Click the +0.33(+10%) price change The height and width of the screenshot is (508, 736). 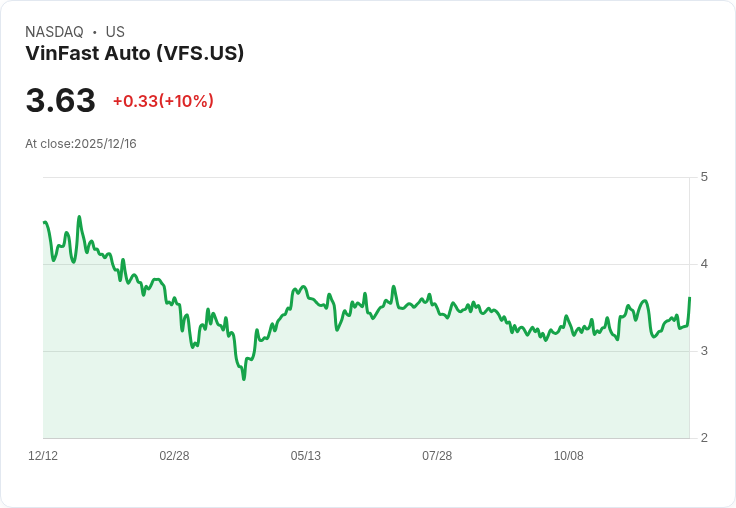pos(163,101)
